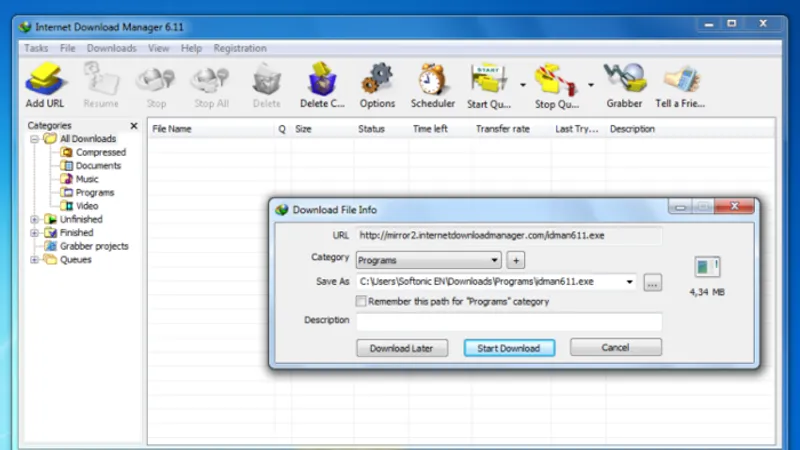Image resolution: width=800 pixels, height=450 pixels.
Task: Select the Compressed category in tree
Action: coord(101,152)
